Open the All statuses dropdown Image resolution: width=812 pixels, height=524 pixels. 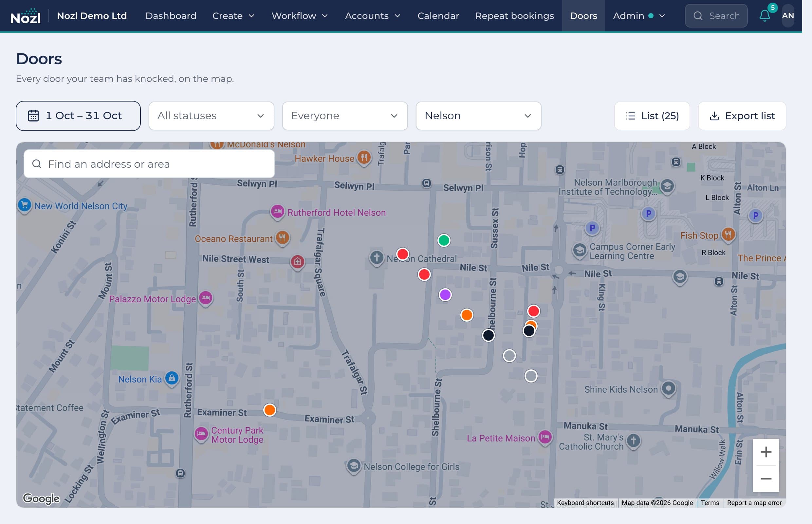pyautogui.click(x=211, y=116)
